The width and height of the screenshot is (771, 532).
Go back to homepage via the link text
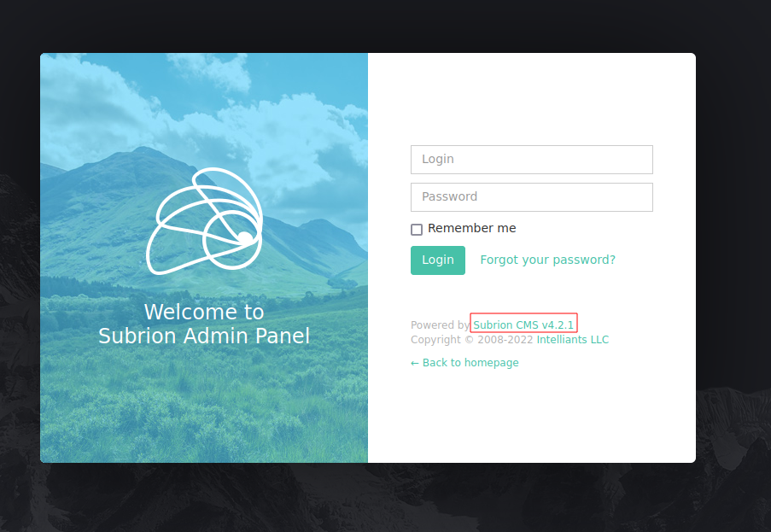[470, 363]
